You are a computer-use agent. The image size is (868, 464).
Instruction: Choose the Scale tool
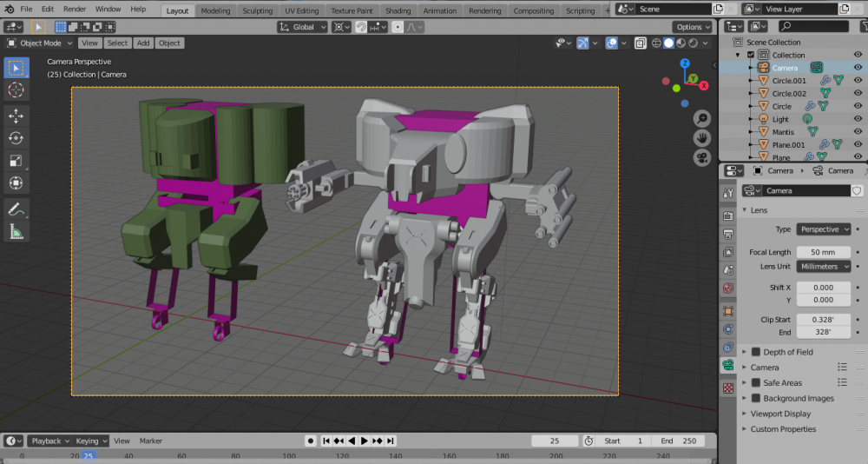tap(16, 161)
